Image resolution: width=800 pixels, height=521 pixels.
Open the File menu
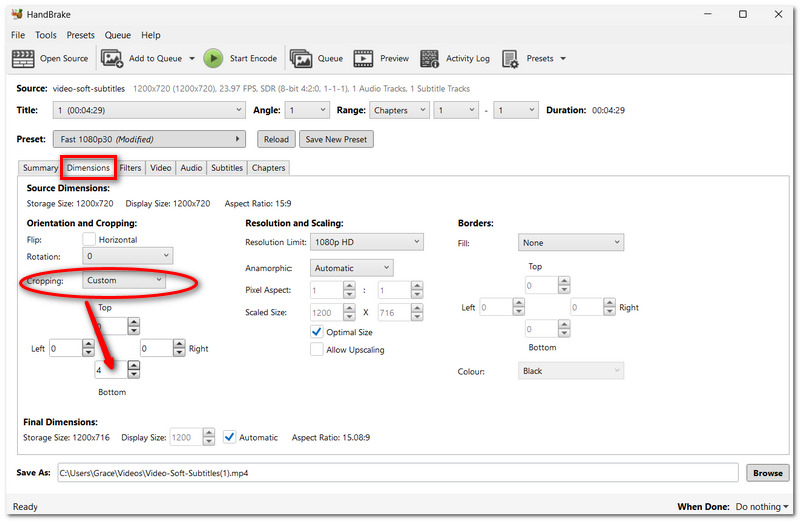(18, 35)
